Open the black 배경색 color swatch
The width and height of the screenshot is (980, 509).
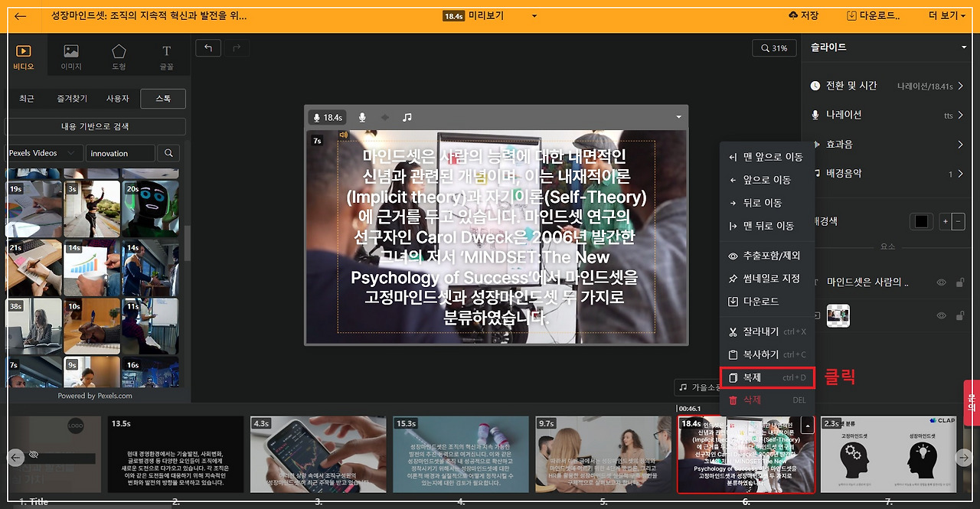[921, 221]
